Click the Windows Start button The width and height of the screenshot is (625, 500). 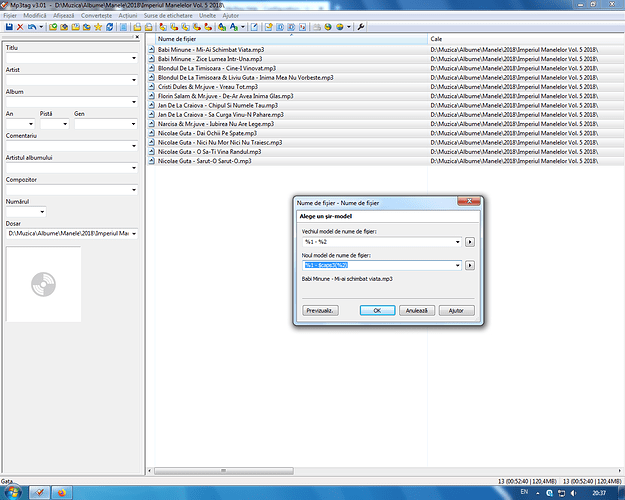click(x=13, y=492)
